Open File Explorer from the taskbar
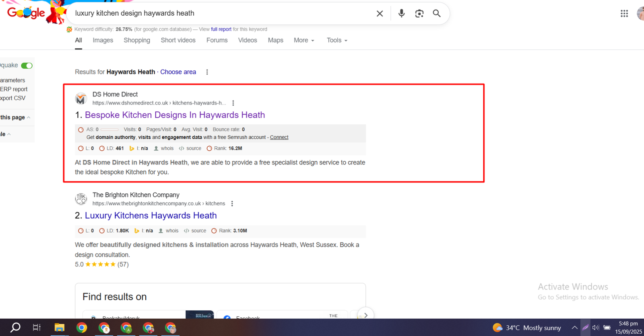The width and height of the screenshot is (644, 336). coord(60,328)
